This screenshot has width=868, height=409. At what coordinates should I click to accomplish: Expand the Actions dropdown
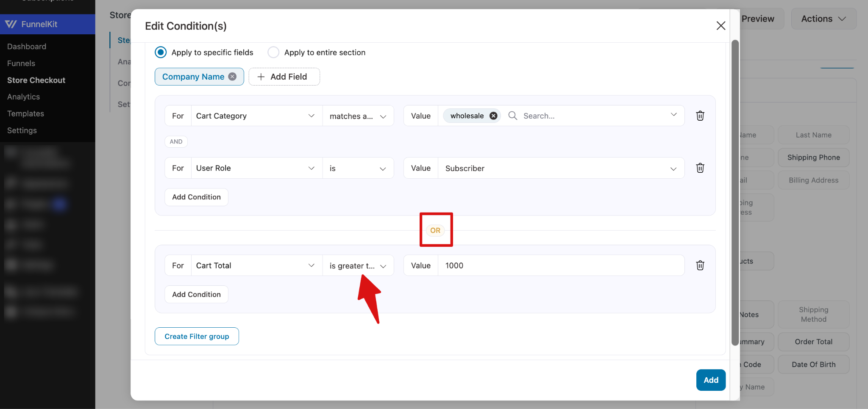click(822, 19)
